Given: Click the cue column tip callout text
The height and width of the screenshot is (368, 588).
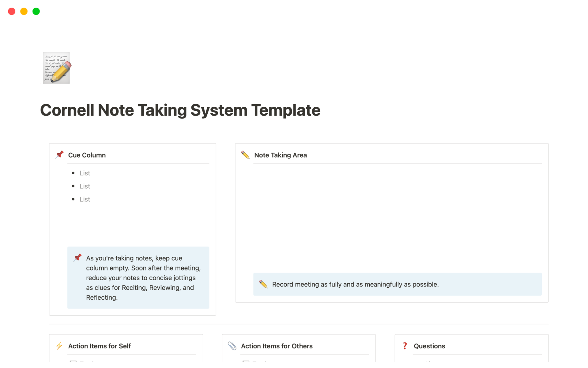Looking at the screenshot, I should click(143, 278).
